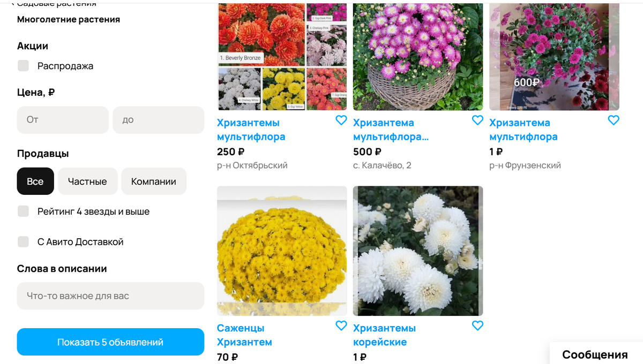643x364 pixels.
Task: Click the Что-то важное для вас search field
Action: click(110, 295)
